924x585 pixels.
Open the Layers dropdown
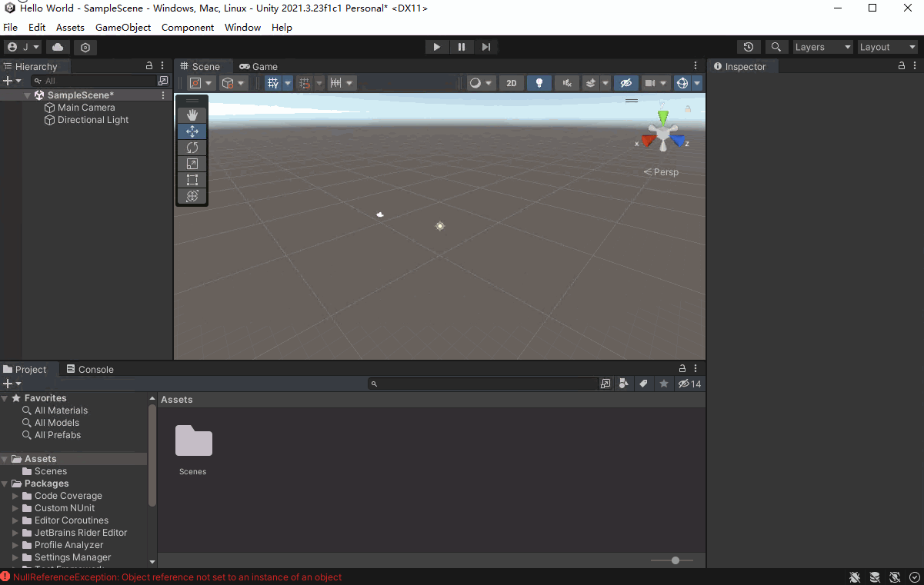pos(823,47)
